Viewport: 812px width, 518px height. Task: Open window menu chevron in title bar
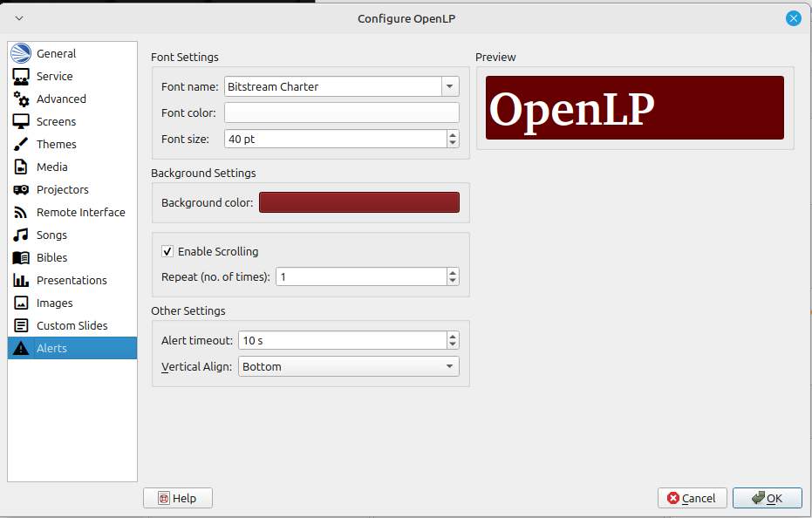(19, 18)
